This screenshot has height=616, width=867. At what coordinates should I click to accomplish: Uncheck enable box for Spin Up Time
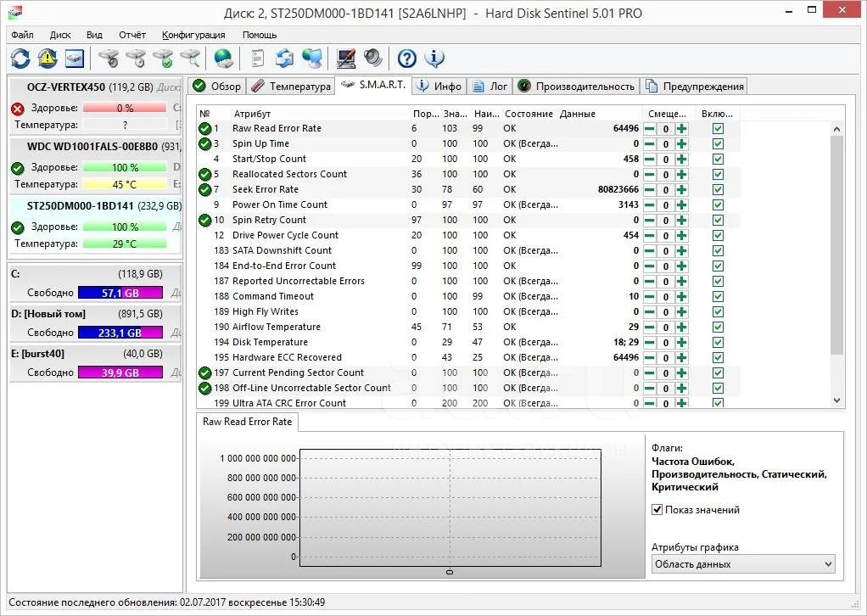718,143
